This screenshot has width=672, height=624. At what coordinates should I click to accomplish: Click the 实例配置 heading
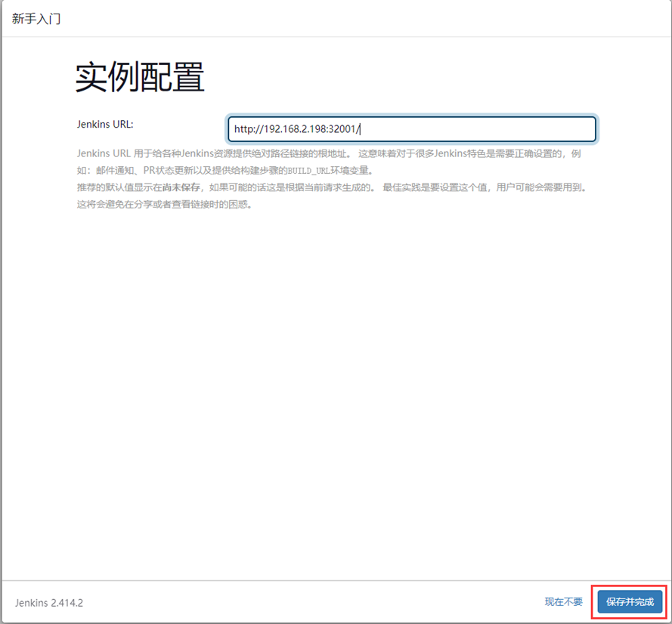click(x=140, y=77)
